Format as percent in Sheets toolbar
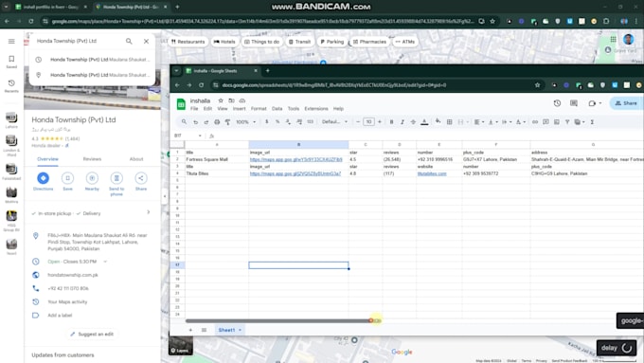The width and height of the screenshot is (644, 363). pyautogui.click(x=277, y=122)
